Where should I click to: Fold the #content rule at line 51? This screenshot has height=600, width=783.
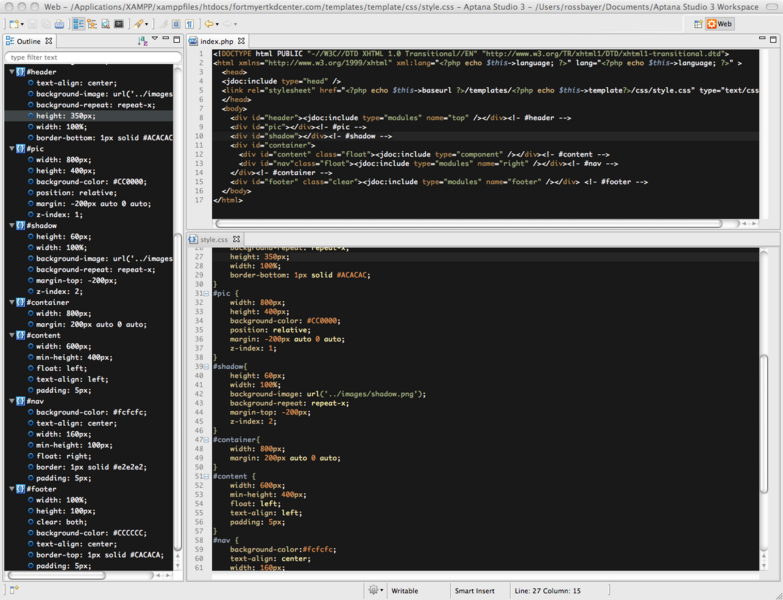pos(206,476)
